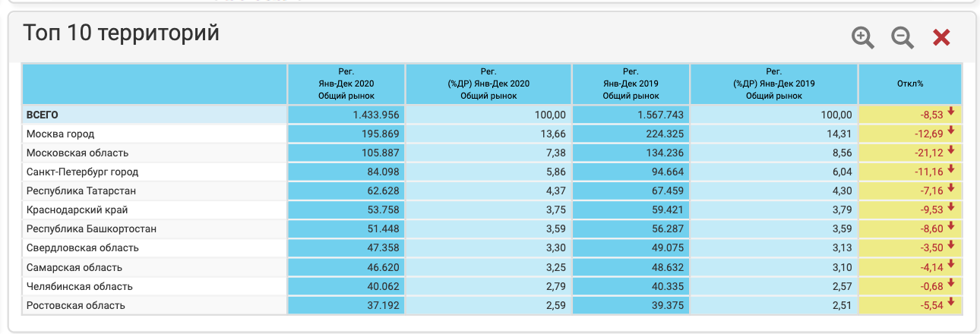Click the Топ 10 территорий panel title
Viewport: 980px width, 334px height.
(121, 33)
